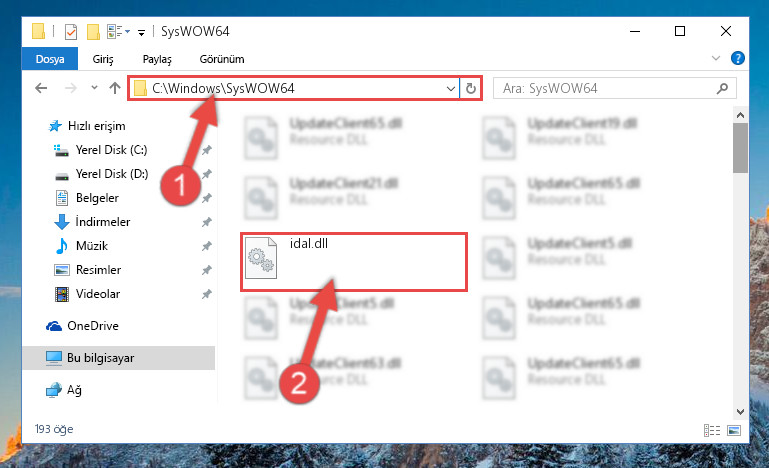Click new folder icon in title bar
Image resolution: width=769 pixels, height=468 pixels.
pyautogui.click(x=93, y=32)
